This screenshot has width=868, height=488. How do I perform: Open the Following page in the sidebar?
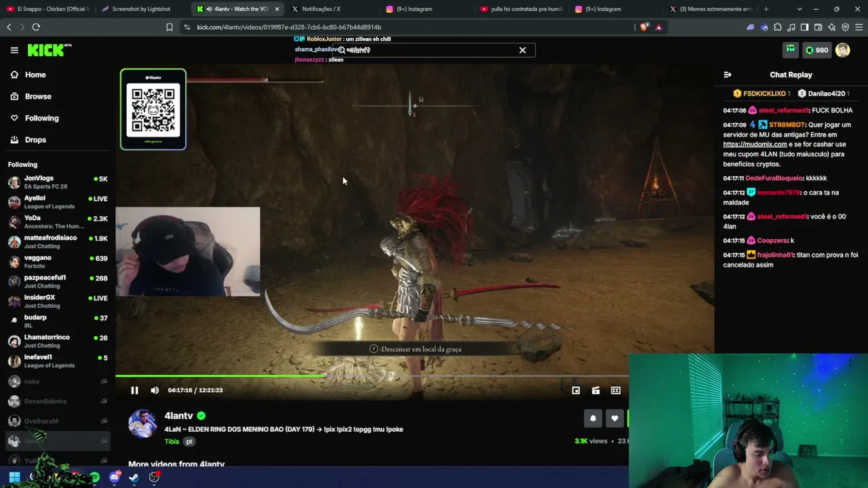(x=41, y=118)
